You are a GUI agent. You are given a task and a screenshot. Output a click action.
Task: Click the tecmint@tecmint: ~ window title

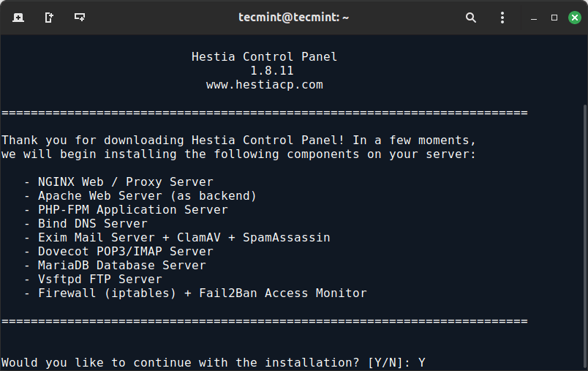pyautogui.click(x=293, y=18)
